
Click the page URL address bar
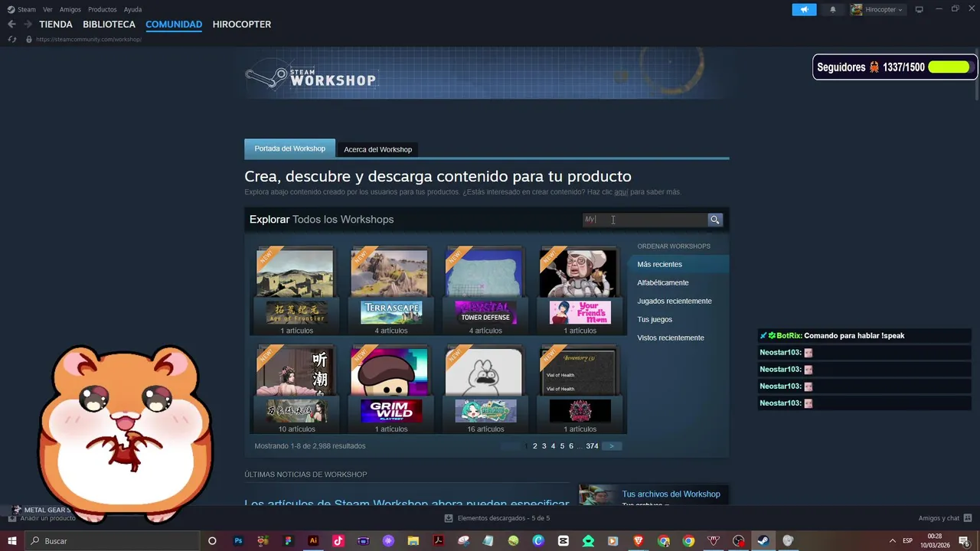(88, 39)
